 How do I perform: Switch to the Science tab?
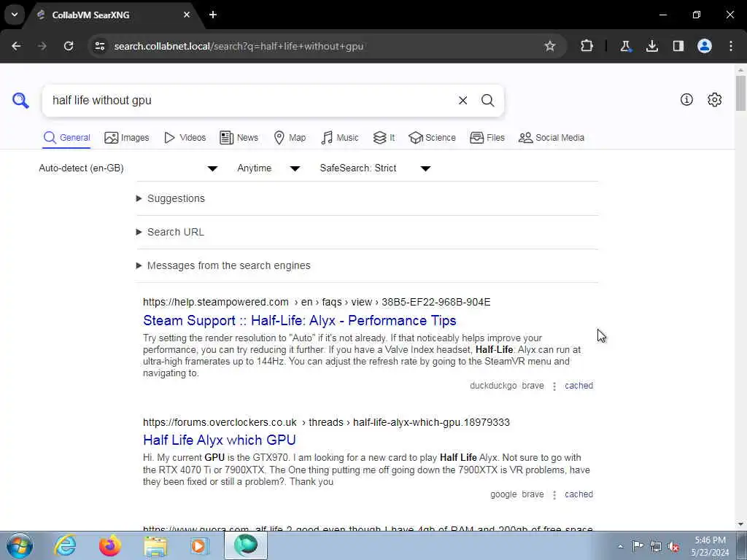coord(432,138)
